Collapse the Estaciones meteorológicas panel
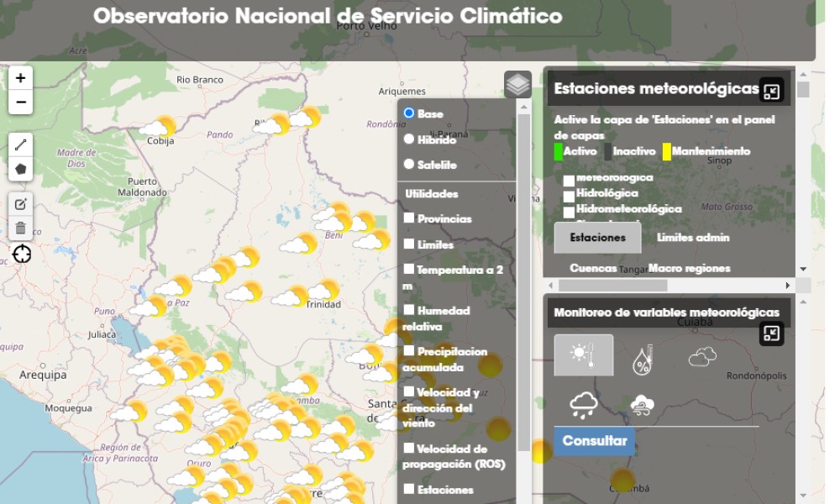The height and width of the screenshot is (504, 840). click(x=771, y=92)
